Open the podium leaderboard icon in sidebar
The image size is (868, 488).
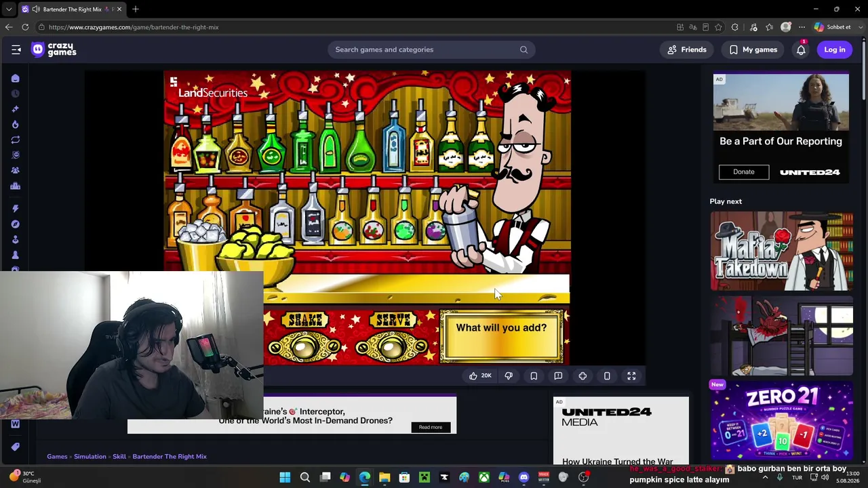pyautogui.click(x=15, y=186)
